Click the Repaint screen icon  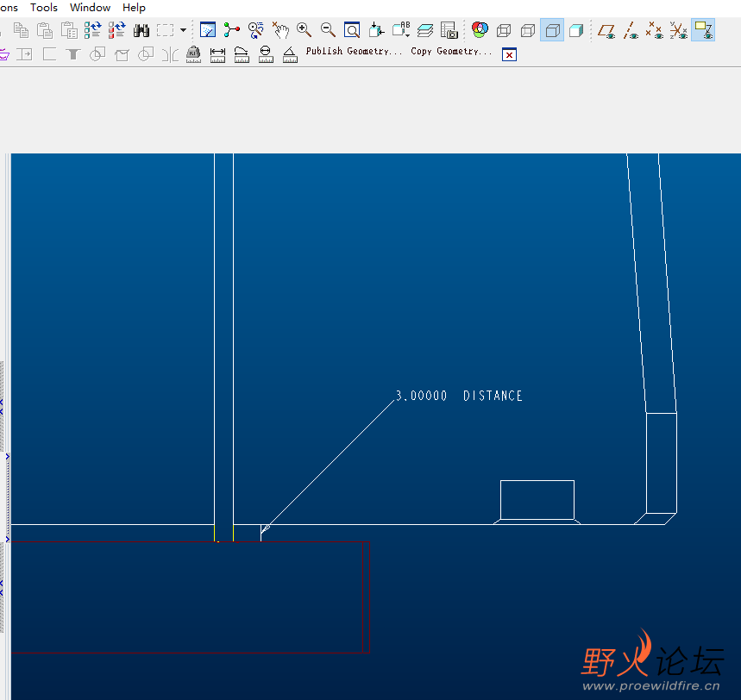pyautogui.click(x=207, y=30)
